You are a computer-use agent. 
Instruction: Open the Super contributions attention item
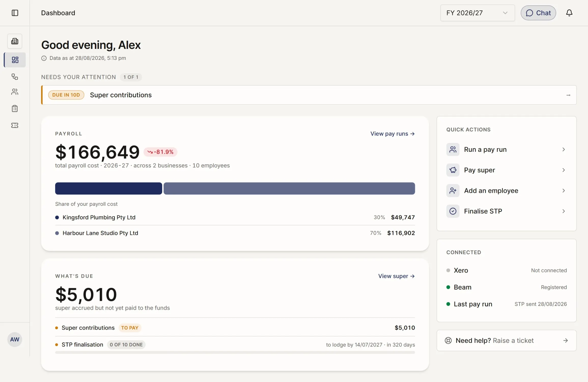(309, 95)
